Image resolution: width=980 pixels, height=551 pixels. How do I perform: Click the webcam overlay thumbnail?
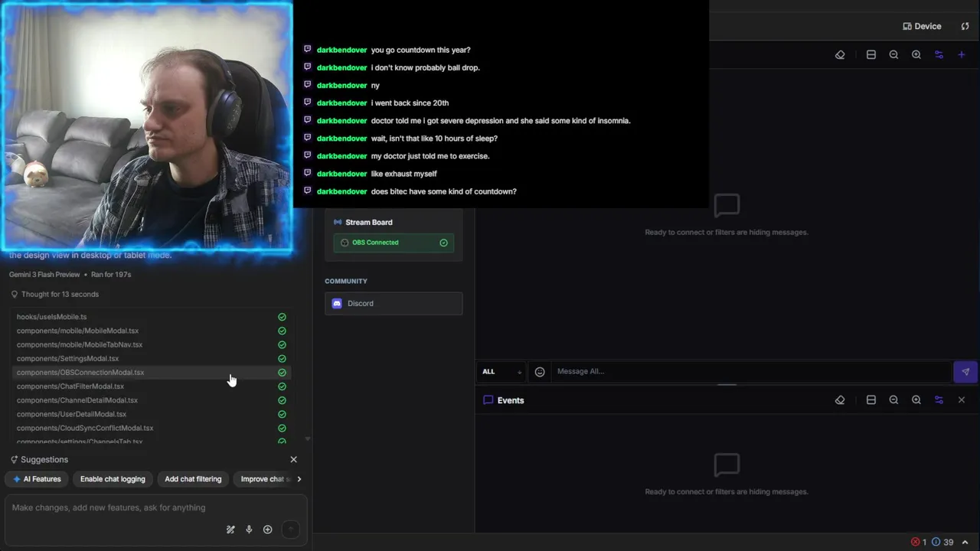tap(146, 126)
